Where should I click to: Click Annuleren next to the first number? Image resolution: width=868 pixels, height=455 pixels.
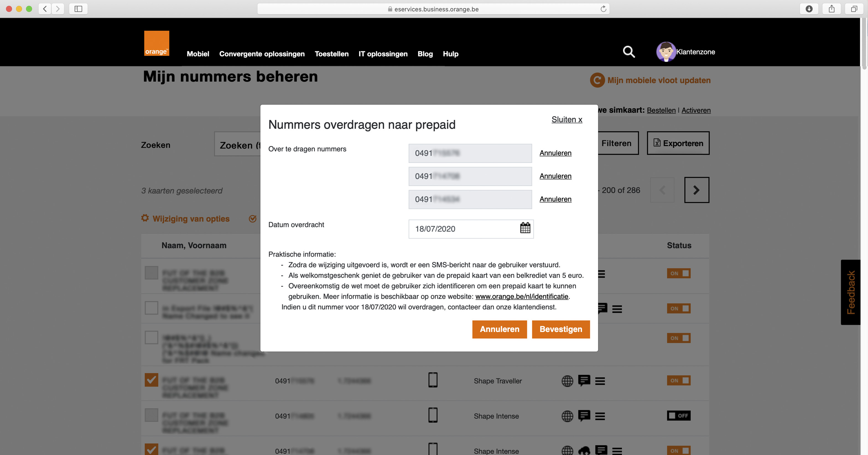pos(555,153)
